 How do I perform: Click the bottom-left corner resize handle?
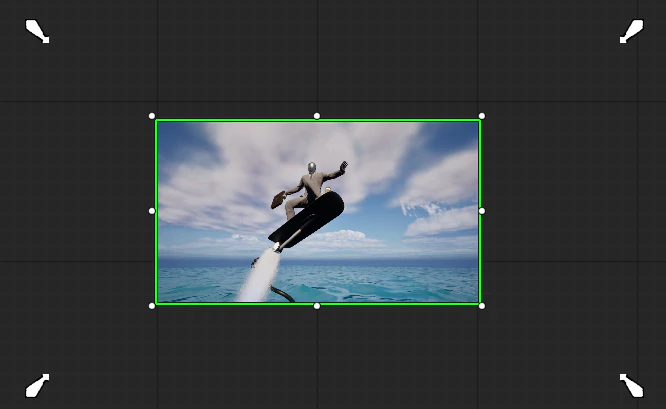[152, 306]
